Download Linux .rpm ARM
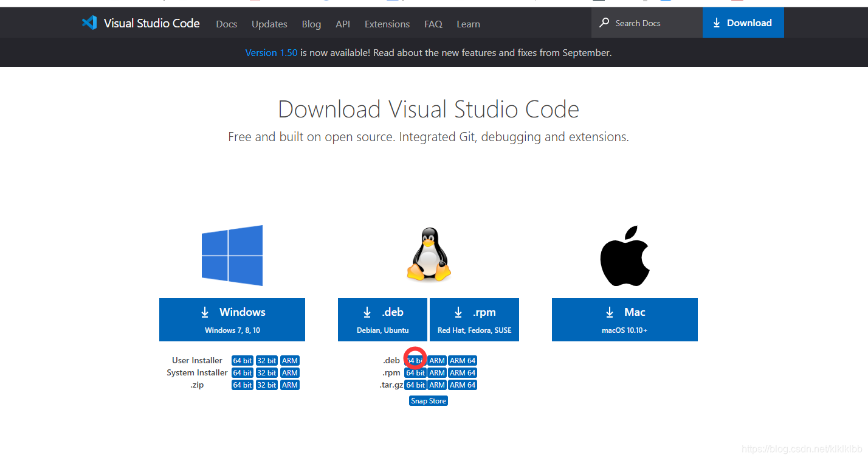This screenshot has height=460, width=868. click(x=437, y=373)
